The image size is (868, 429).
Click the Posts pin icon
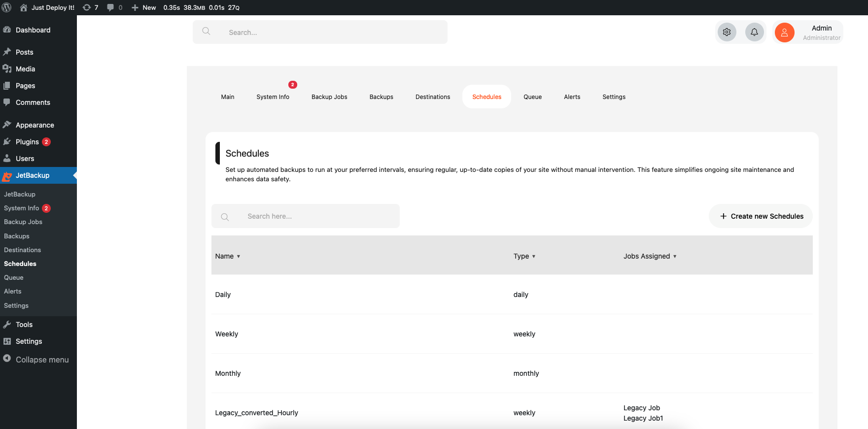(7, 52)
